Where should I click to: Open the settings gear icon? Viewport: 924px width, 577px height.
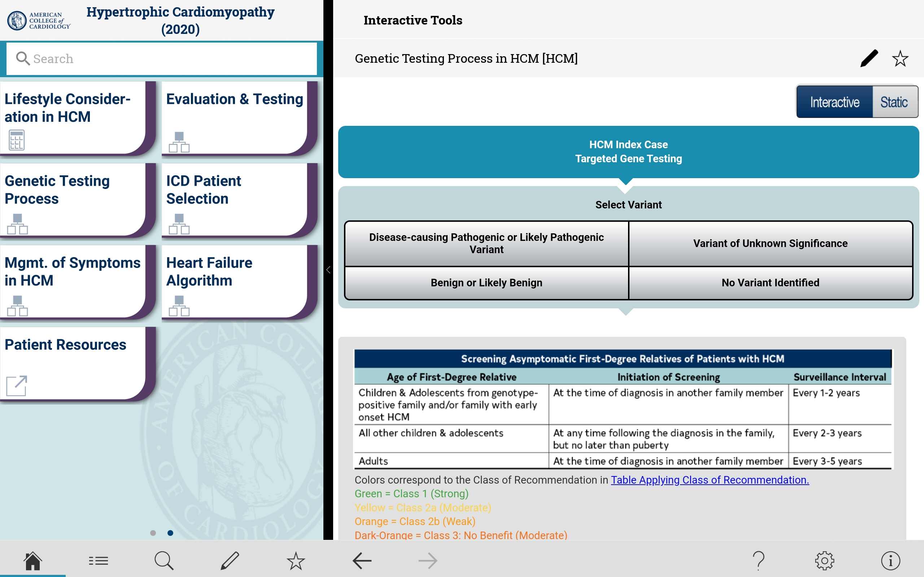coord(824,560)
